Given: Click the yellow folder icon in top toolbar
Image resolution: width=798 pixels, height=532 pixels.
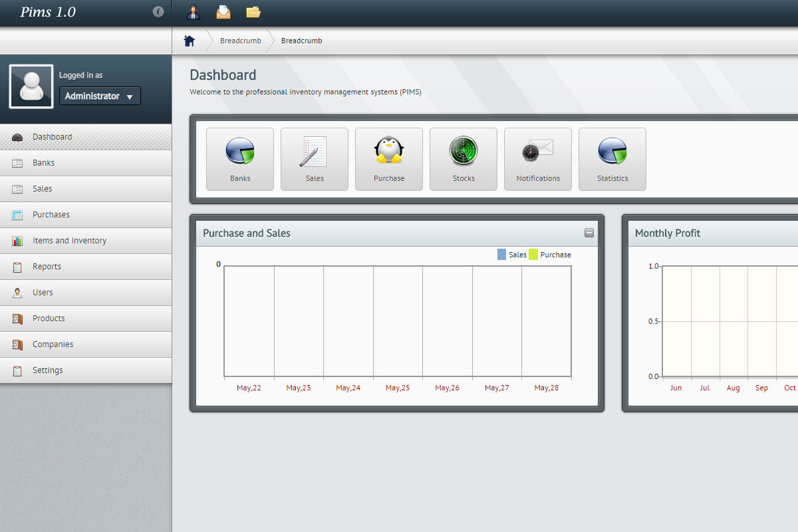Looking at the screenshot, I should point(253,12).
